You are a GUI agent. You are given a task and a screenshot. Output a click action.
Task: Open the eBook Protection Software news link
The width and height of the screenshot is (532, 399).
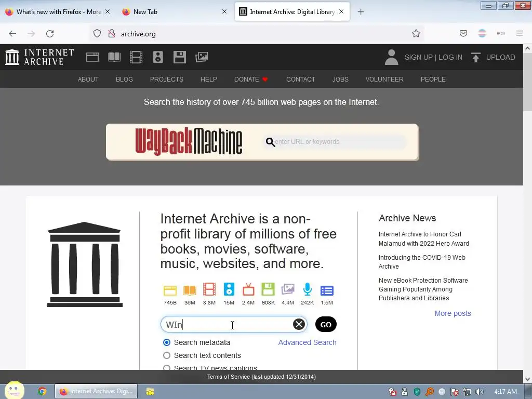coord(423,289)
